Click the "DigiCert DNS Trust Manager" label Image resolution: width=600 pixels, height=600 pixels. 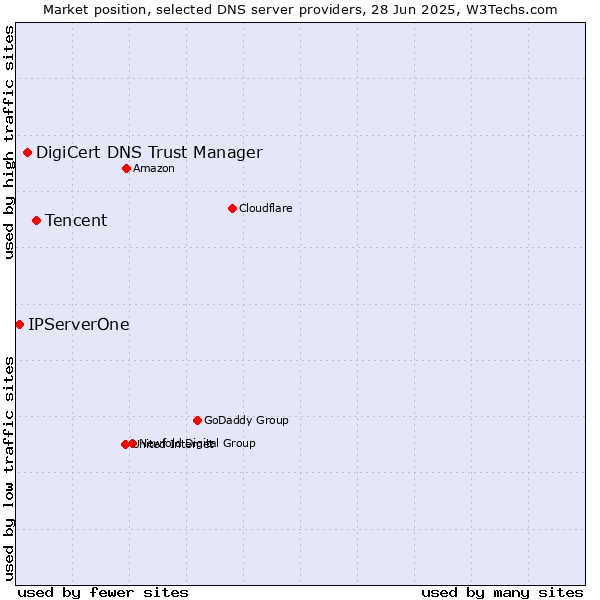(x=149, y=153)
